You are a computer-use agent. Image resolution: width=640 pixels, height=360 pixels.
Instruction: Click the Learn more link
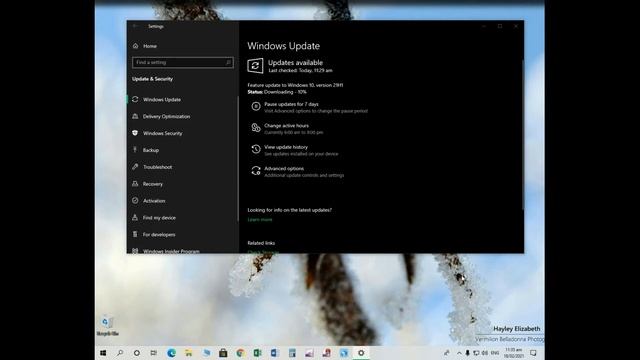click(260, 220)
